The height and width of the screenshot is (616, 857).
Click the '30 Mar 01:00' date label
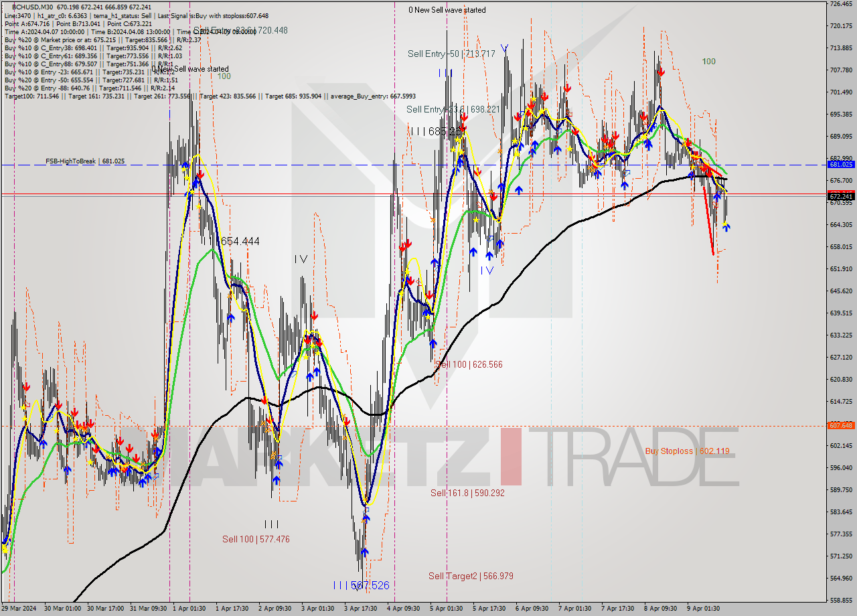click(x=62, y=609)
